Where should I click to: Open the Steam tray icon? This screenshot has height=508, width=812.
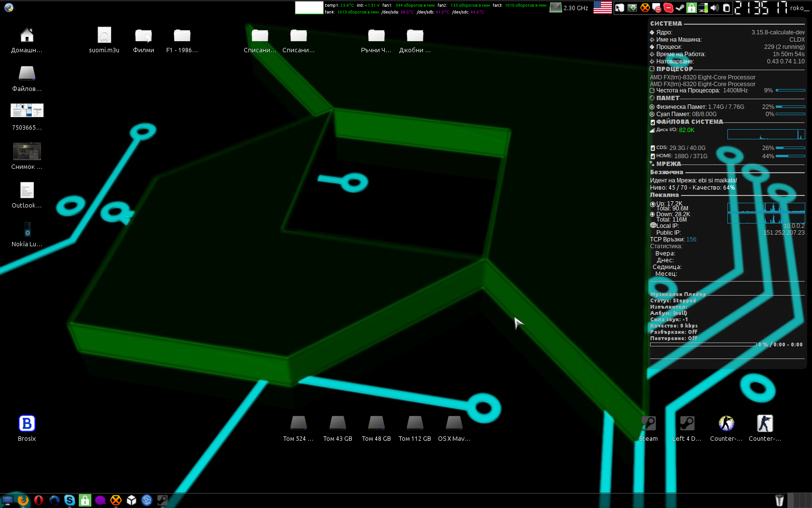point(680,8)
